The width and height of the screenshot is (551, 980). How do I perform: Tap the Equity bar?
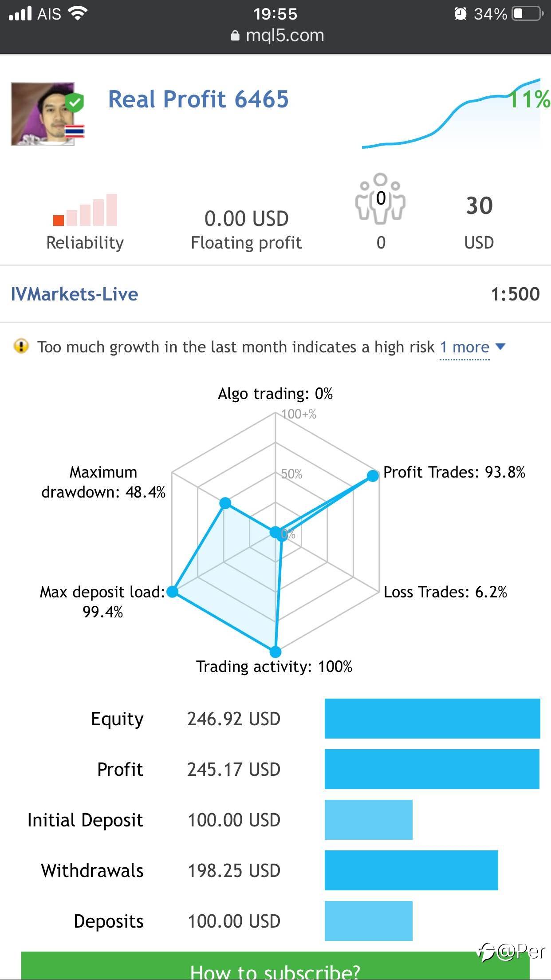pyautogui.click(x=432, y=719)
